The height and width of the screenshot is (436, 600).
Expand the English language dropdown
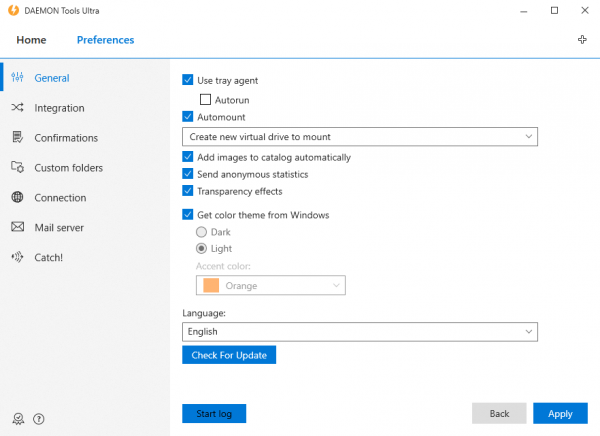pos(360,331)
